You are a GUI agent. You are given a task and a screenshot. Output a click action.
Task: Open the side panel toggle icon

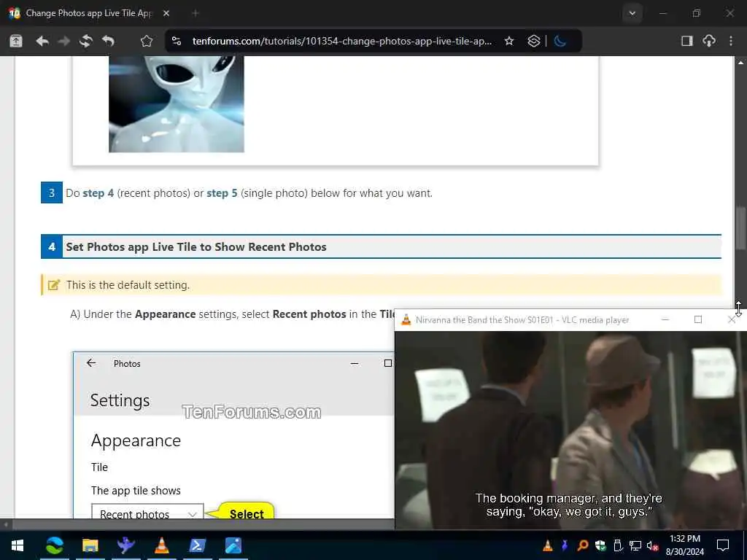tap(686, 41)
